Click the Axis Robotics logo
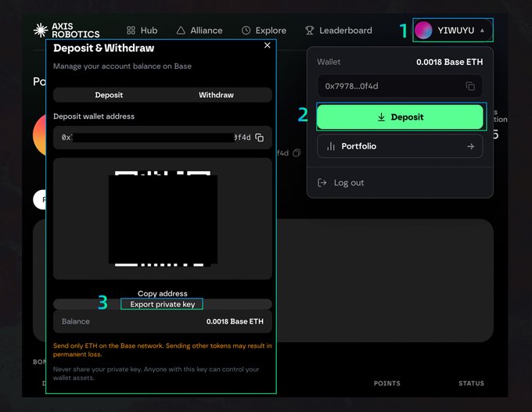This screenshot has width=532, height=412. pyautogui.click(x=66, y=30)
